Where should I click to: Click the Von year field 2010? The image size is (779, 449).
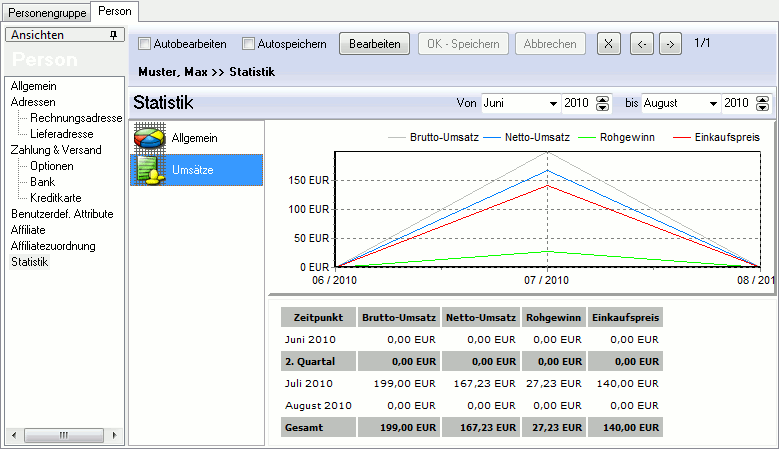coord(577,103)
